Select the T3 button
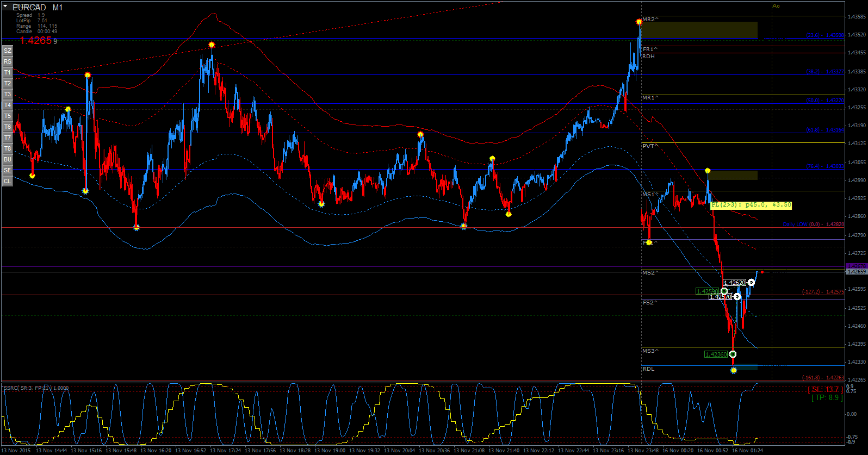This screenshot has width=868, height=455. tap(8, 94)
